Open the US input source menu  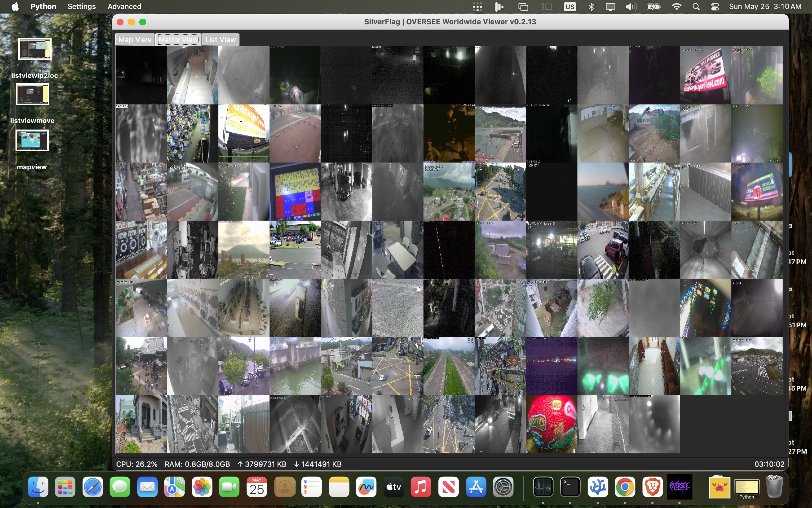[570, 7]
